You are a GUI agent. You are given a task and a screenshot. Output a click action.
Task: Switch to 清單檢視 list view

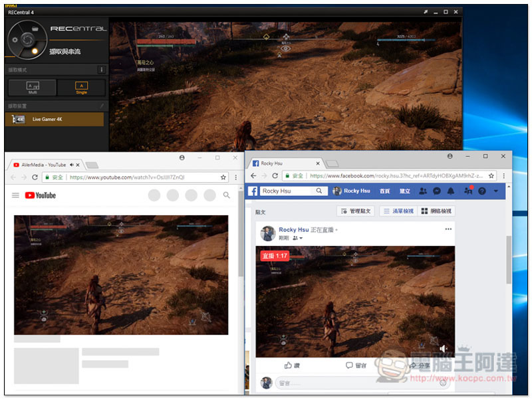(x=398, y=211)
